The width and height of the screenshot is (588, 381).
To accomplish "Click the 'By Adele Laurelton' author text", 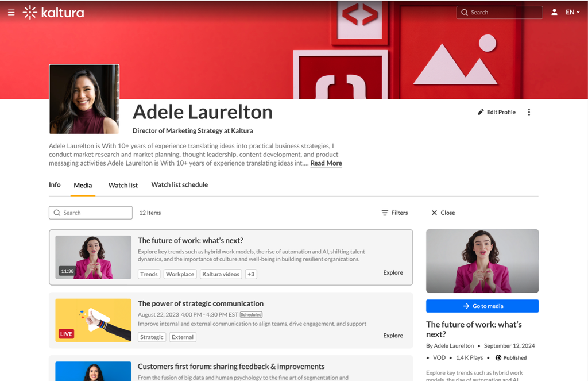I will pyautogui.click(x=450, y=346).
